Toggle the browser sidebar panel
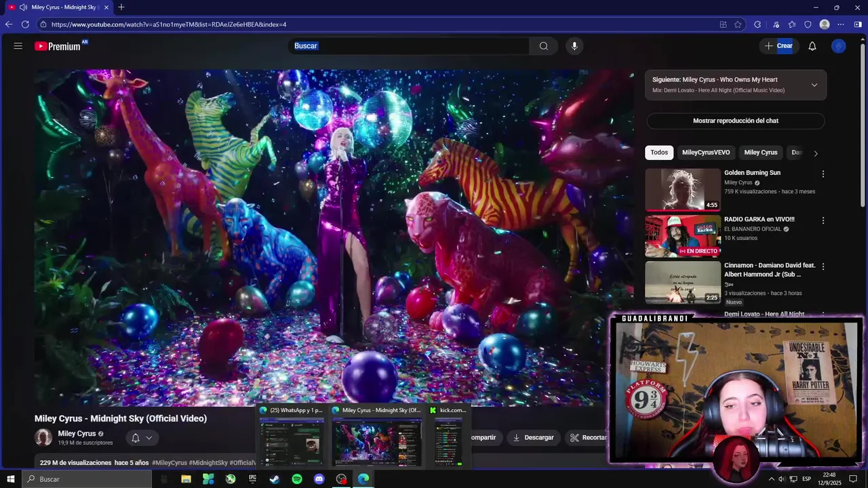Image resolution: width=868 pixels, height=488 pixels. (858, 24)
